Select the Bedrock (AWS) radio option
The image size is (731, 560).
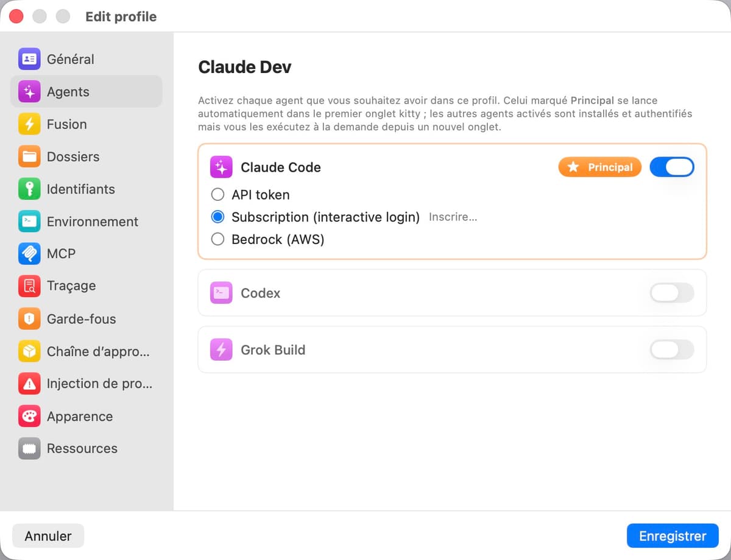(x=217, y=239)
